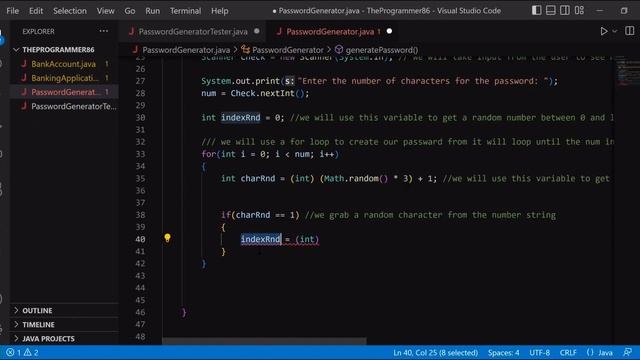Screen dimensions: 640x360
Task: Open the Edit menu
Action: point(36,11)
